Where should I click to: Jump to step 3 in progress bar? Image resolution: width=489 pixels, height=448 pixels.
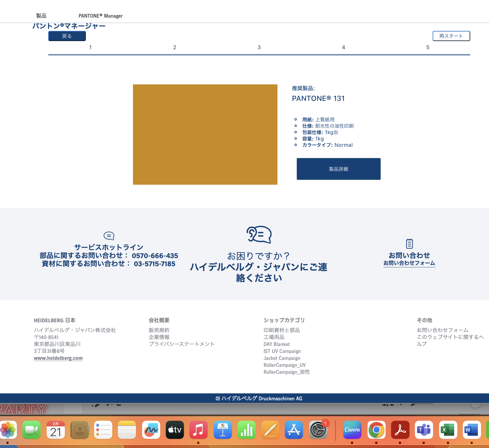[x=259, y=47]
